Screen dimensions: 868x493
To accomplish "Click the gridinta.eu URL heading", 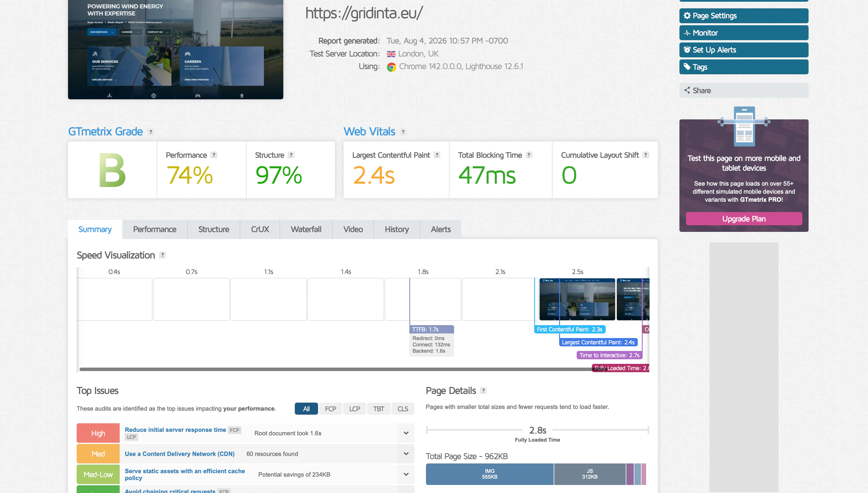I will 364,13.
